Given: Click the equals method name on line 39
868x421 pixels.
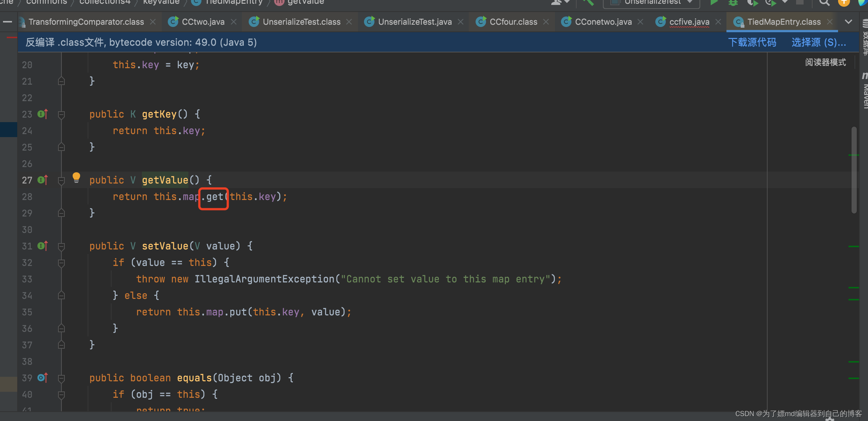Looking at the screenshot, I should [x=194, y=378].
